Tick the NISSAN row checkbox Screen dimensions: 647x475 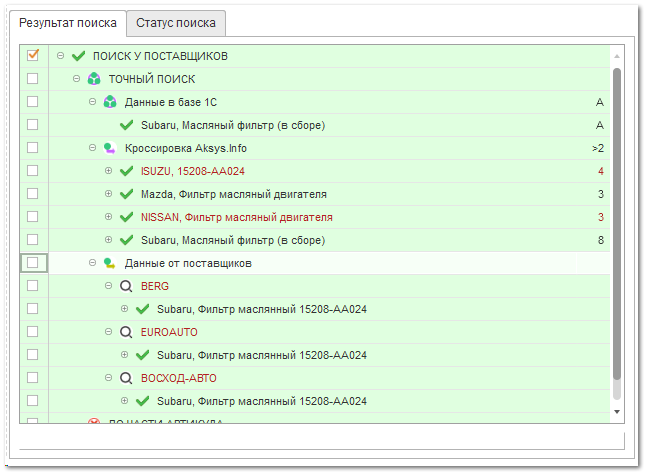(x=33, y=217)
